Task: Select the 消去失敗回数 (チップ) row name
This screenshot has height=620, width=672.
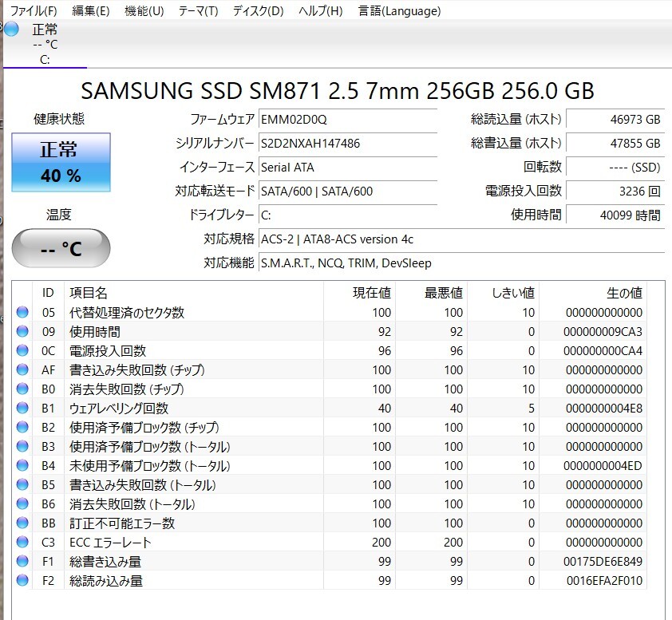Action: point(127,389)
